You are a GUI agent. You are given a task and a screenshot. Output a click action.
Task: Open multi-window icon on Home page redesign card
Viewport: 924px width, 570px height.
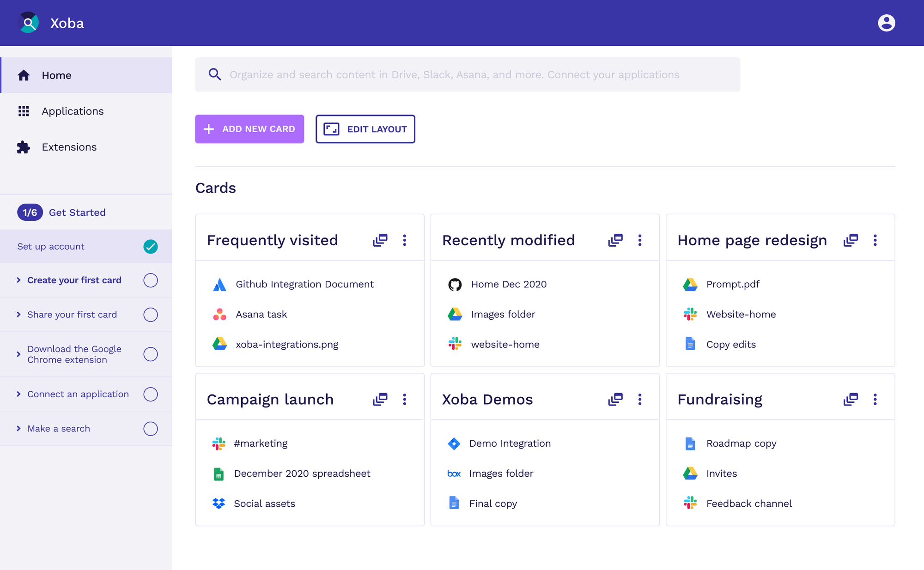click(851, 240)
